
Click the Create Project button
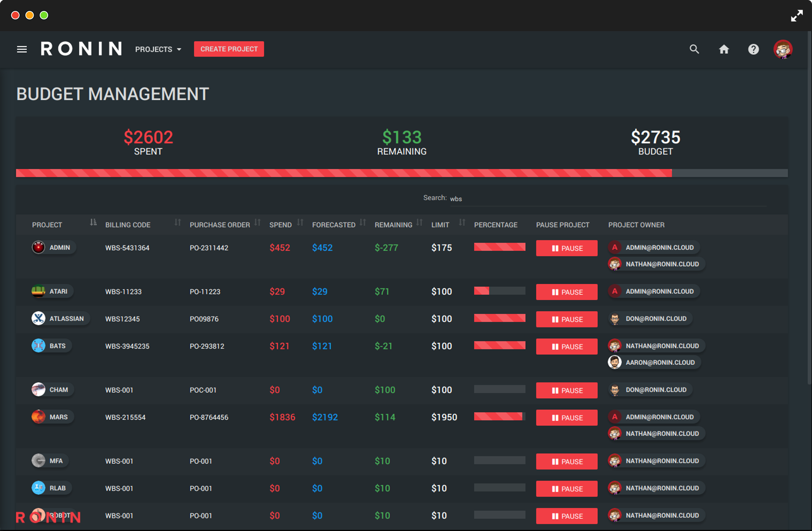(229, 49)
